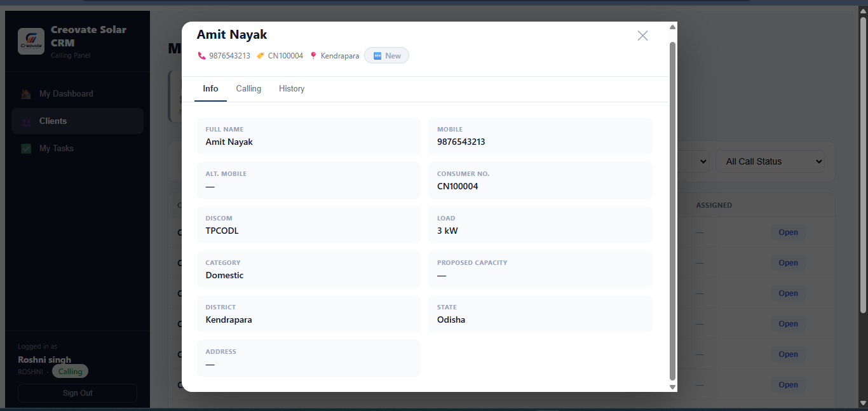Click the Creovate logo in sidebar
Screen dimensions: 868x411
[31, 41]
